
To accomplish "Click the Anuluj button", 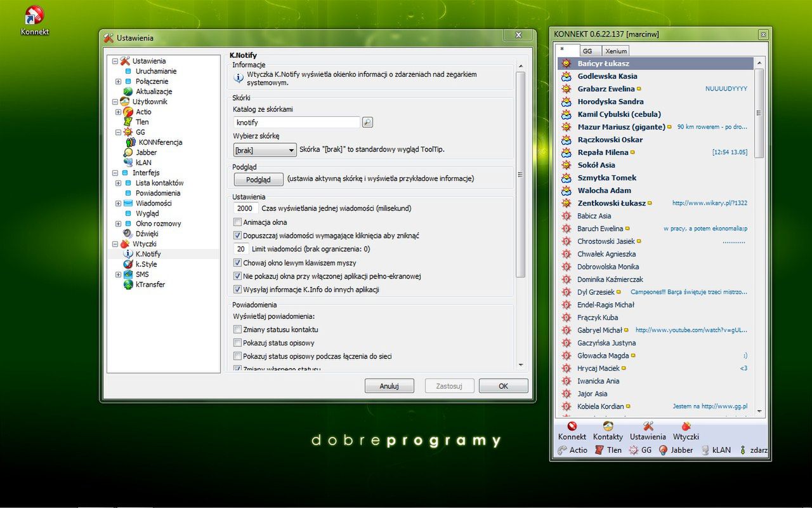I will click(x=389, y=386).
